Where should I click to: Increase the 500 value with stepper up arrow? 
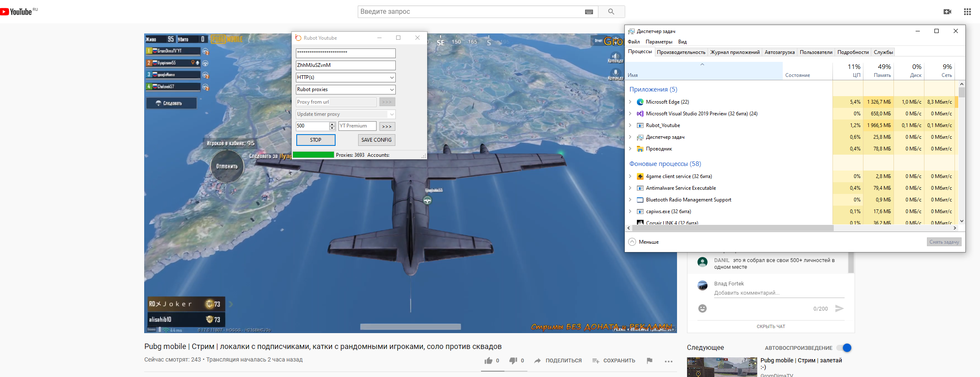click(x=332, y=124)
